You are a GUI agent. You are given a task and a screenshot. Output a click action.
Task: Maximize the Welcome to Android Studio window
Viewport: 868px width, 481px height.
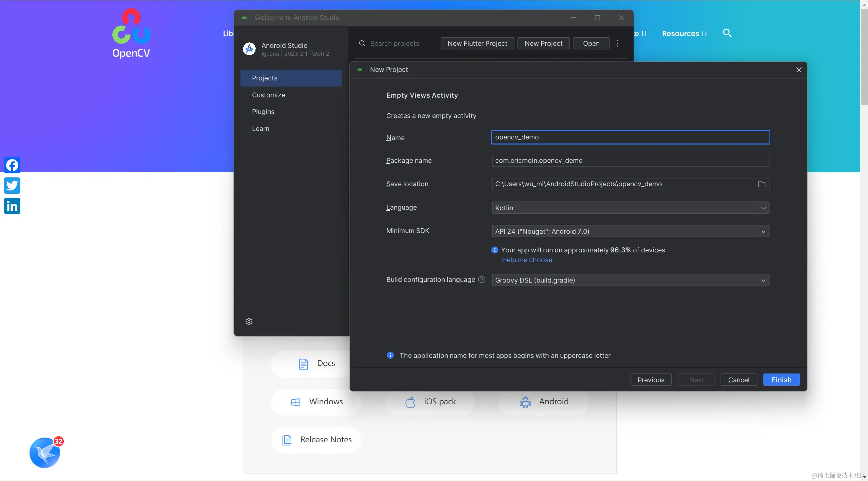pyautogui.click(x=597, y=18)
